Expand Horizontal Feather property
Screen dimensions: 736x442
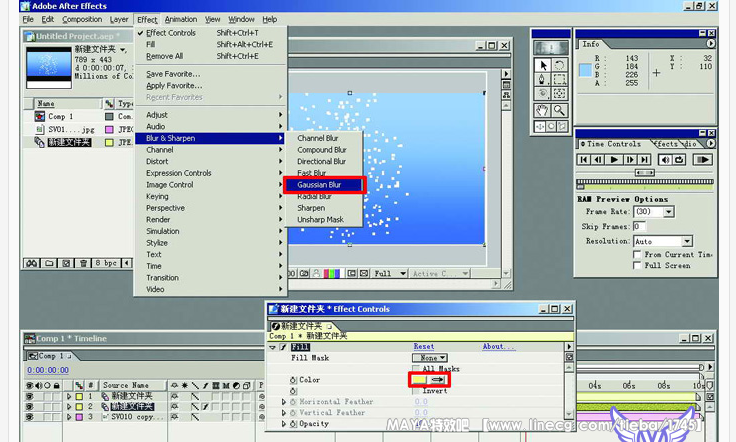(x=284, y=402)
